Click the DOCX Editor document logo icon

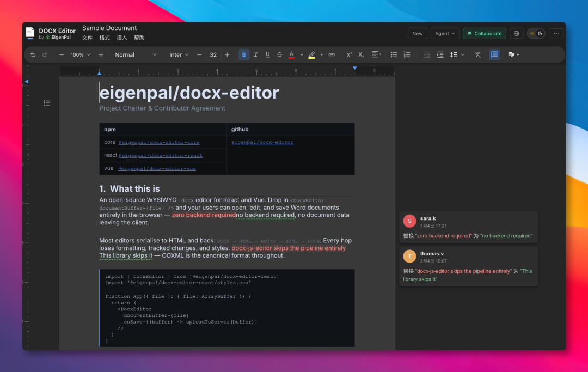(x=30, y=33)
